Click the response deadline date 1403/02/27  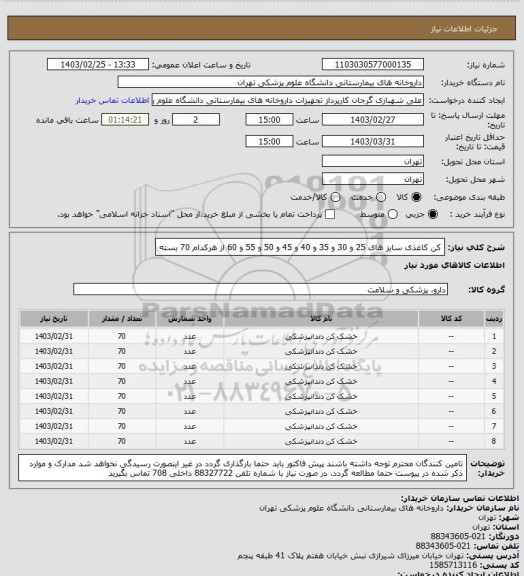[373, 120]
